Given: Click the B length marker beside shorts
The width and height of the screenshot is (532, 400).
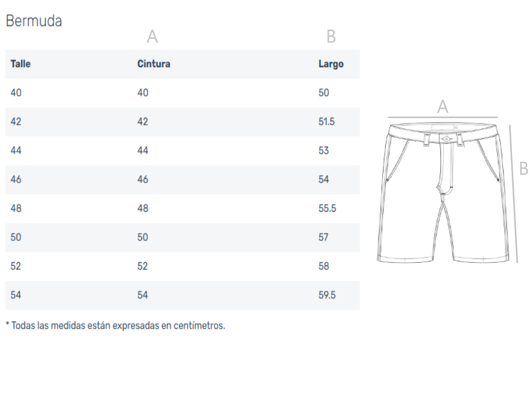Looking at the screenshot, I should (x=524, y=169).
